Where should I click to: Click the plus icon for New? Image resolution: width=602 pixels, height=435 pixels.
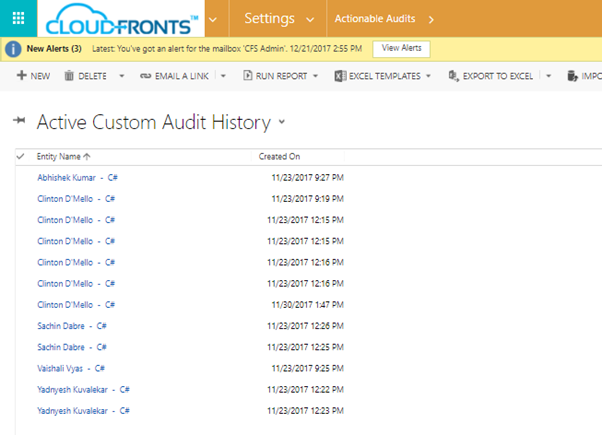(22, 75)
